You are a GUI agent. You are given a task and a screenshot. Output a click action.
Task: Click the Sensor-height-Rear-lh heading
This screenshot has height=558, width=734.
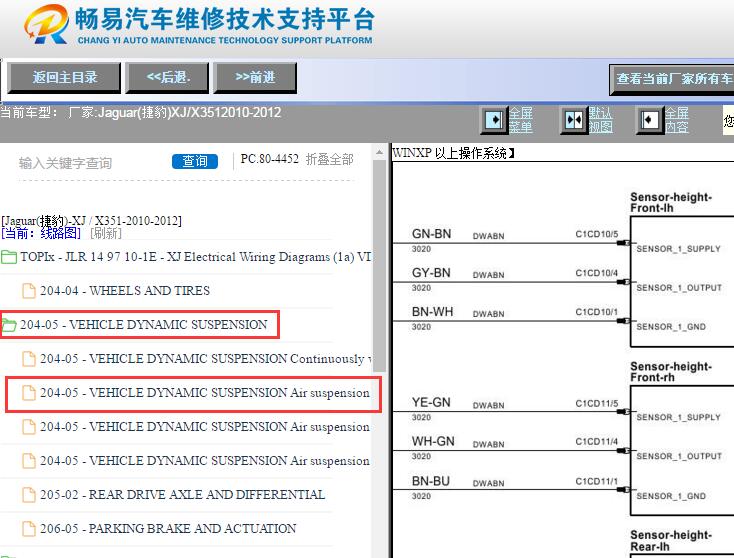point(671,541)
